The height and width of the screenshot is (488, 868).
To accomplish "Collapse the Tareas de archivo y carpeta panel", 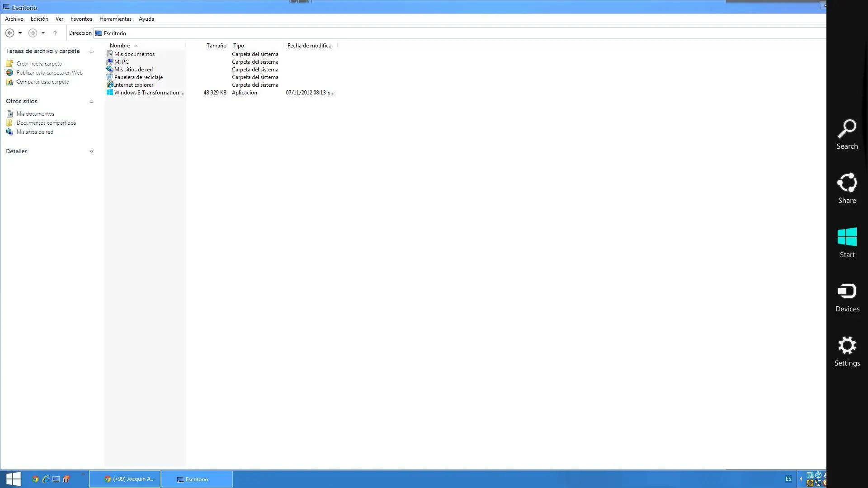I will 91,51.
